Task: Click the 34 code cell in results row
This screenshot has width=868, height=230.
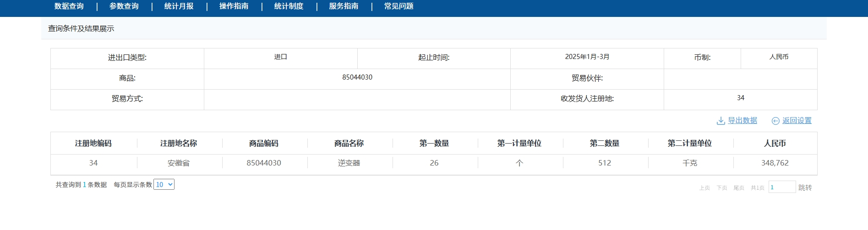Action: (93, 163)
